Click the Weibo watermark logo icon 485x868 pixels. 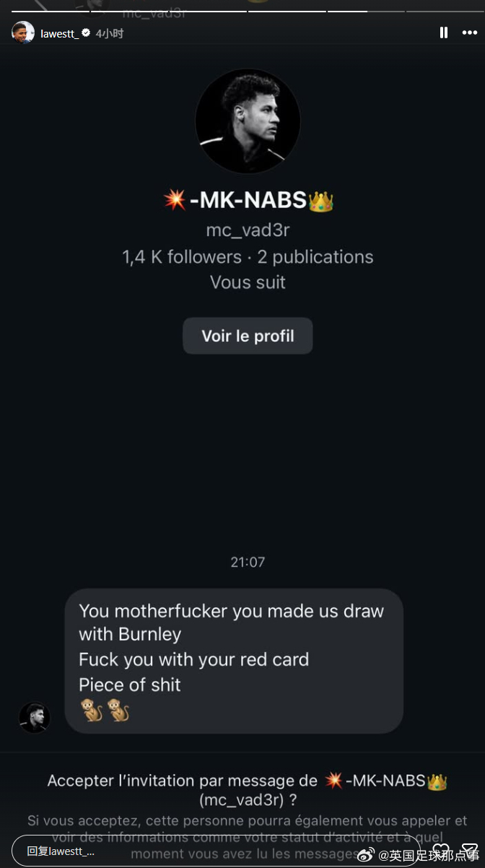pos(367,855)
